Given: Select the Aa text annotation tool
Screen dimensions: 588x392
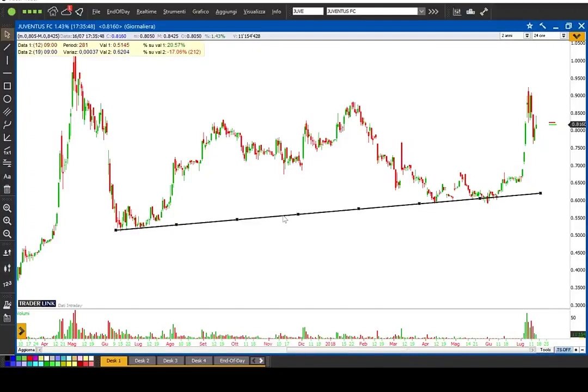Looking at the screenshot, I should tap(7, 176).
